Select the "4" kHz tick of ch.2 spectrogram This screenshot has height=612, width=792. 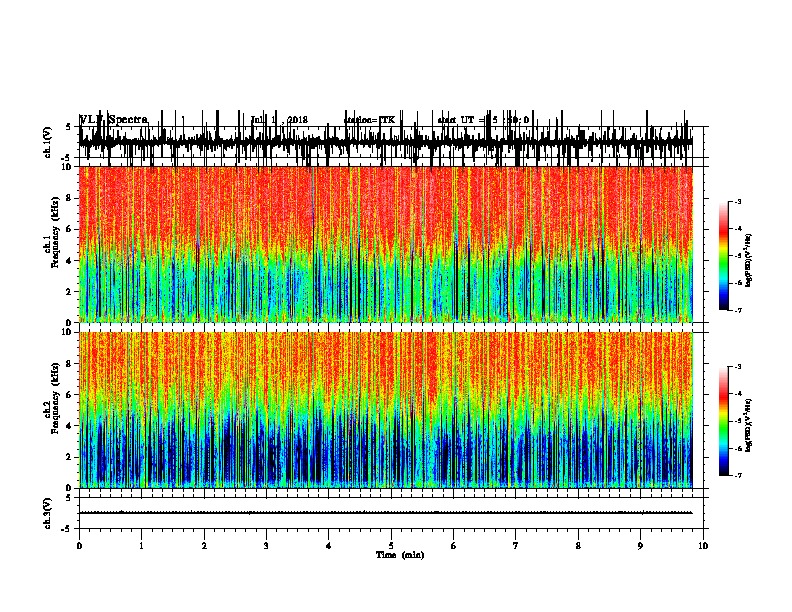point(70,426)
